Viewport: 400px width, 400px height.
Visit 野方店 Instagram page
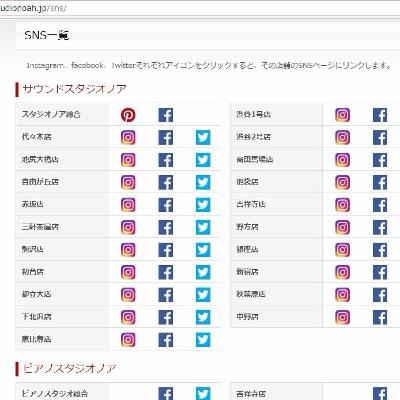(x=342, y=227)
